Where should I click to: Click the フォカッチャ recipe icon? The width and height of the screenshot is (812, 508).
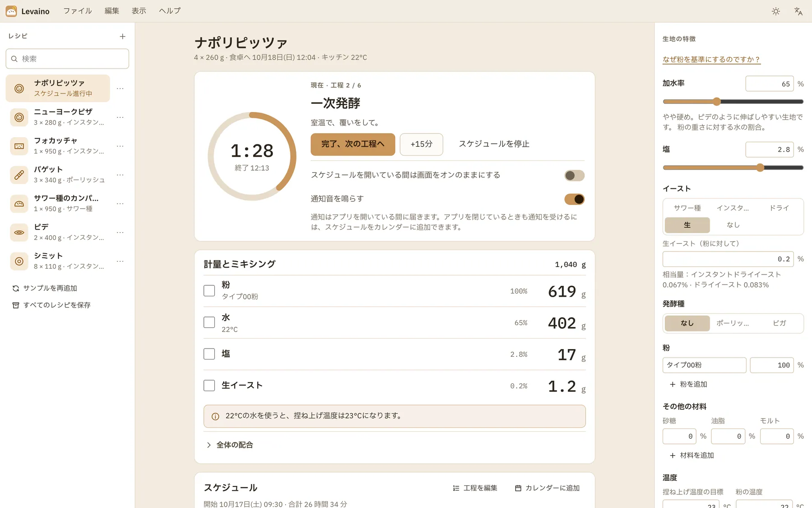tap(19, 146)
